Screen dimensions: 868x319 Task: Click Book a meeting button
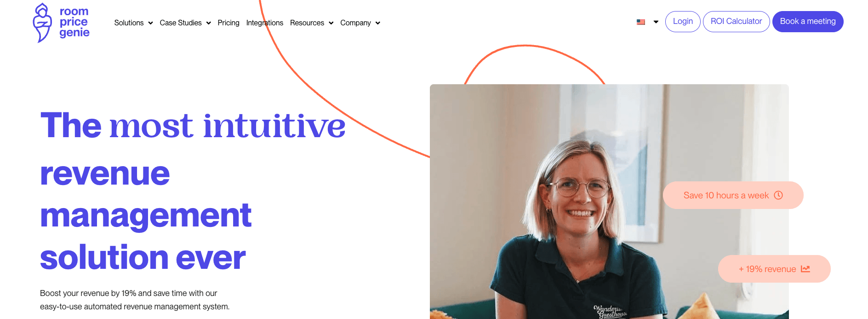point(808,22)
